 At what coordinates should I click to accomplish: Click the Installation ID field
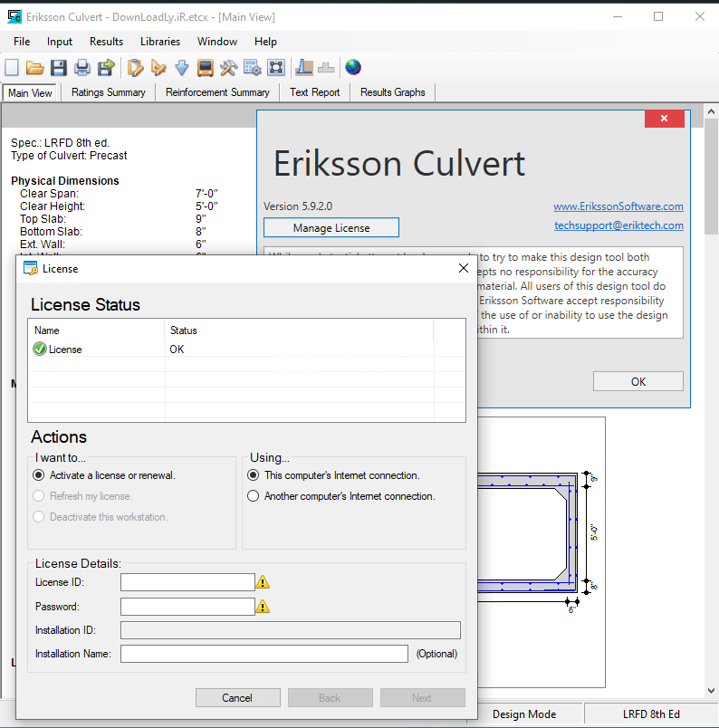[291, 630]
